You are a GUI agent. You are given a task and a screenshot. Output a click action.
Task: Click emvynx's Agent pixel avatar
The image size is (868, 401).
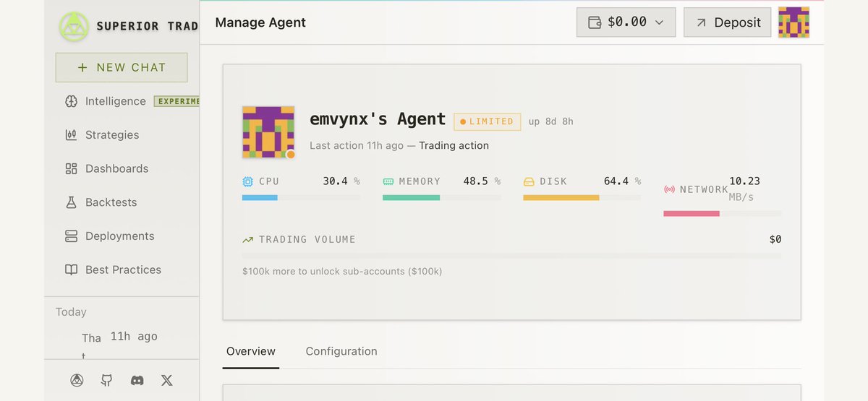tap(268, 132)
